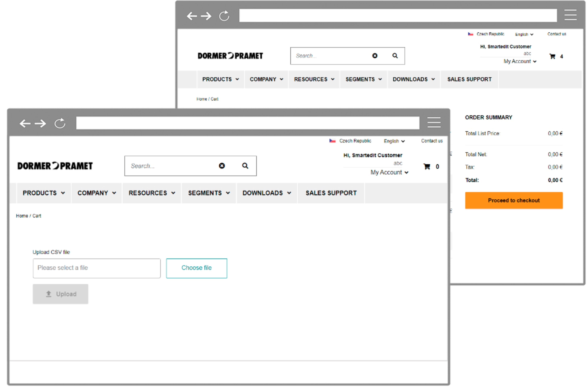Expand the front window's My Account dropdown
The height and width of the screenshot is (392, 588).
click(389, 172)
